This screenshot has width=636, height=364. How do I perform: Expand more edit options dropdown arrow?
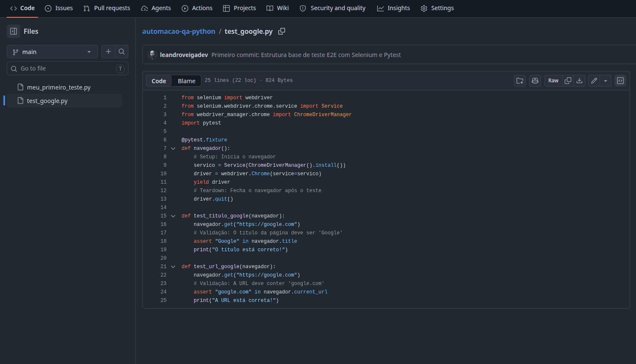(606, 81)
